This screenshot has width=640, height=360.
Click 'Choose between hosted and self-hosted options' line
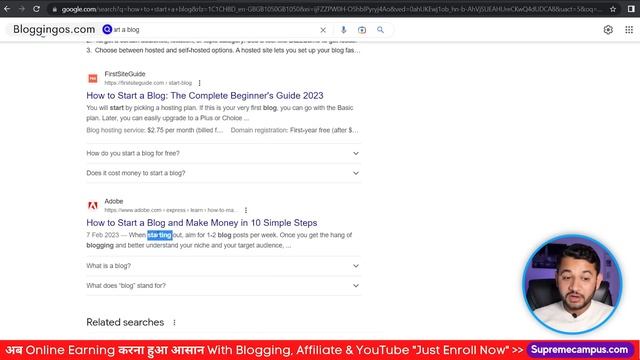tap(223, 51)
